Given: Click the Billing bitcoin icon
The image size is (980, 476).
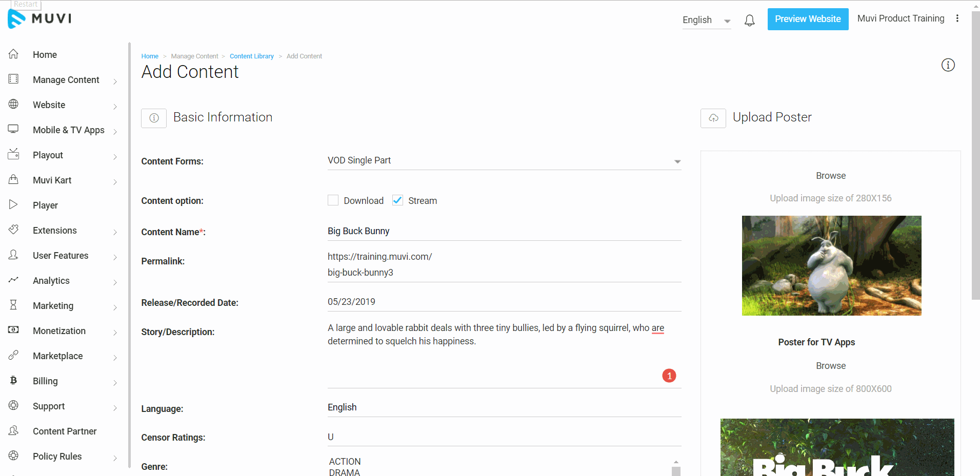Looking at the screenshot, I should pyautogui.click(x=13, y=380).
